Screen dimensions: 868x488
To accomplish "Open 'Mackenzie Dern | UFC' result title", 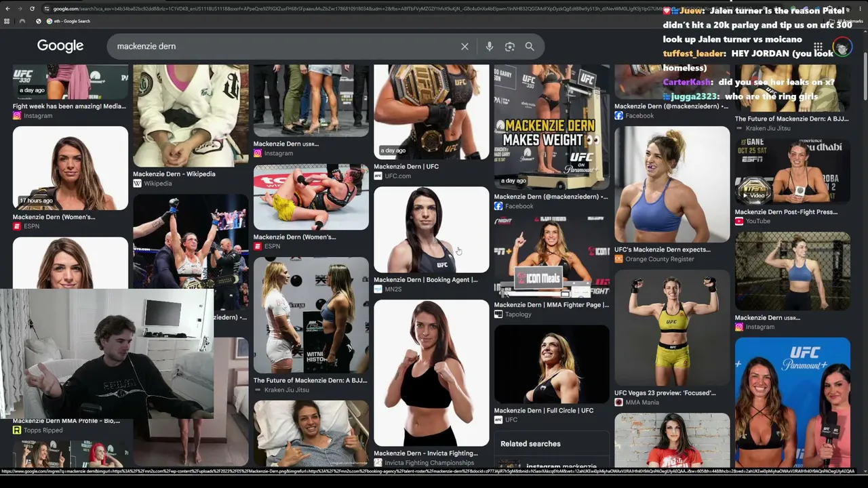I will 406,166.
